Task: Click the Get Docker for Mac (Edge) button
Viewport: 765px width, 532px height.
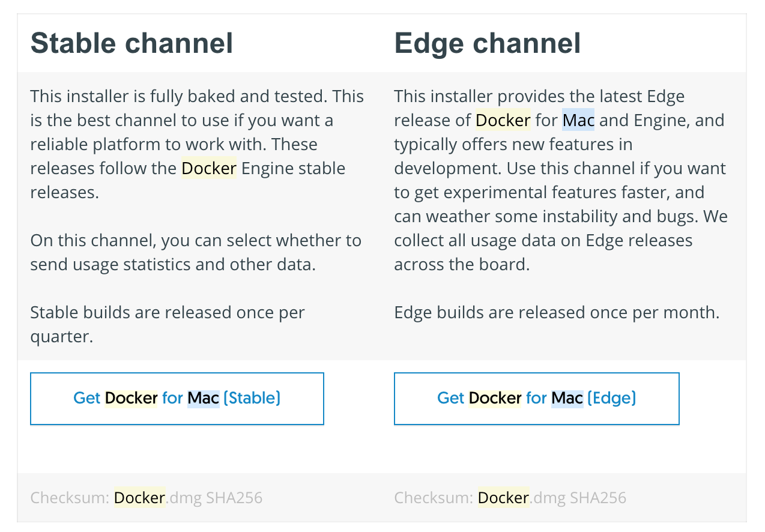Action: tap(536, 398)
